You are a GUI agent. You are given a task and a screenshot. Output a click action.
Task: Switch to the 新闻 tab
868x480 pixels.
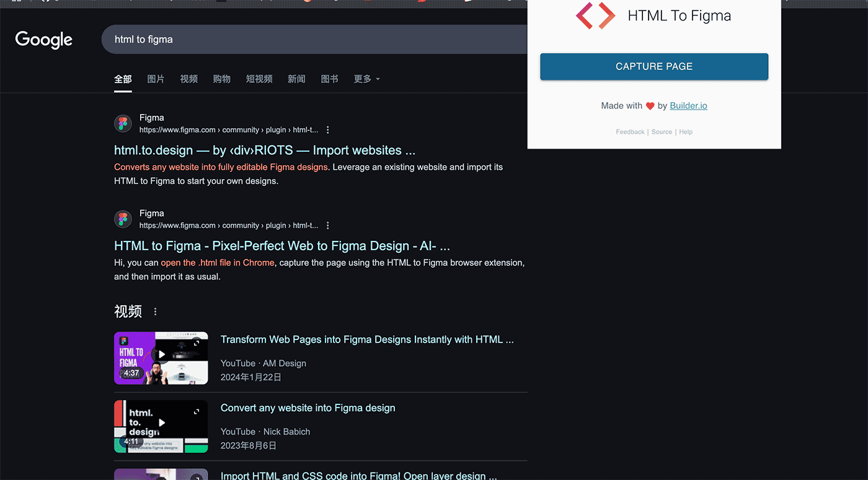[296, 79]
